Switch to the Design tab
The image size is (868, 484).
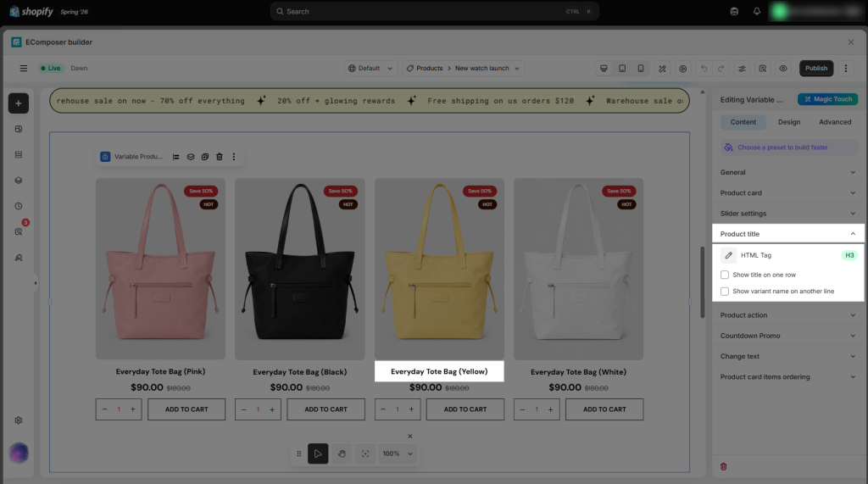(x=789, y=122)
